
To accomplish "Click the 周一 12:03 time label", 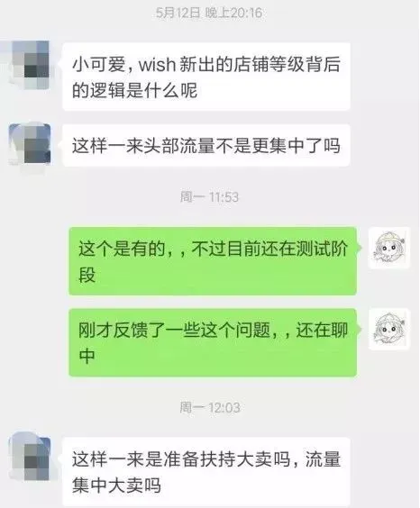I will pyautogui.click(x=210, y=407).
